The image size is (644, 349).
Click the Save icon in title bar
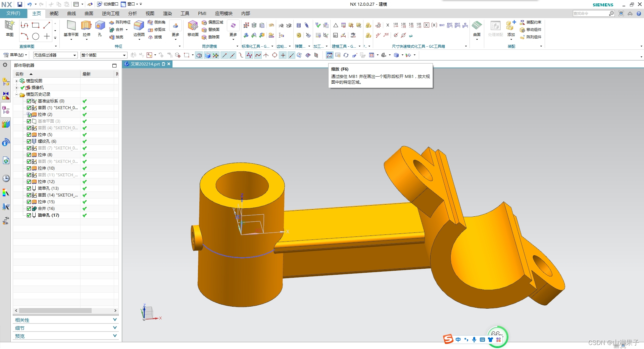click(20, 4)
